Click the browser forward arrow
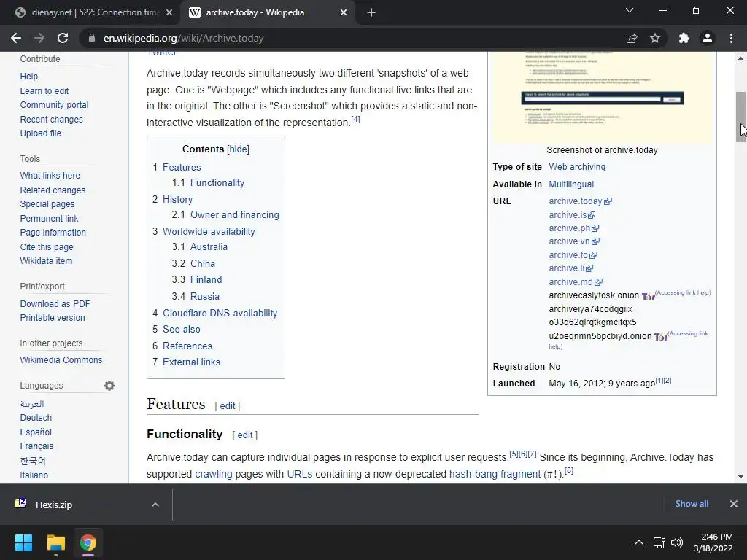The height and width of the screenshot is (560, 747). click(39, 38)
